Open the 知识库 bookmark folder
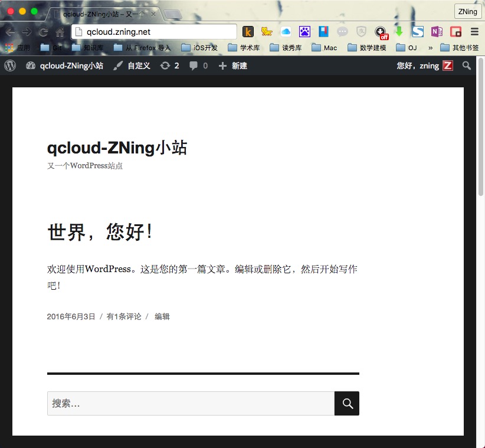The height and width of the screenshot is (448, 485). [87, 48]
